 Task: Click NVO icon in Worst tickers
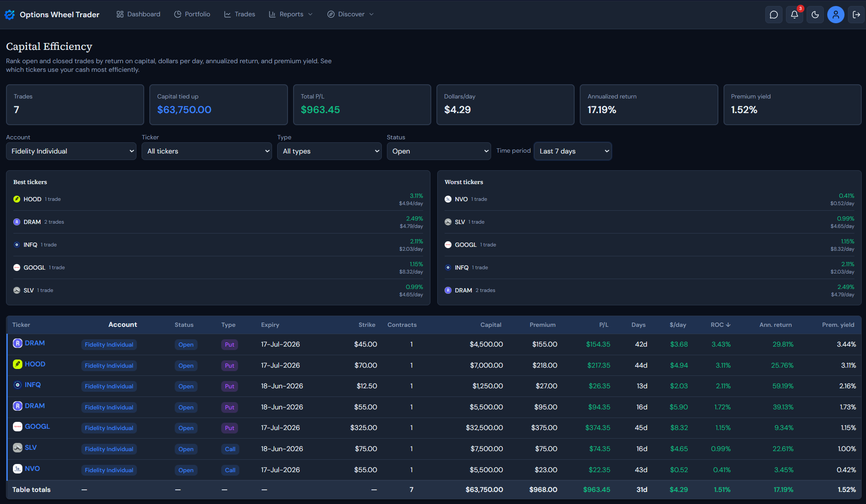448,199
